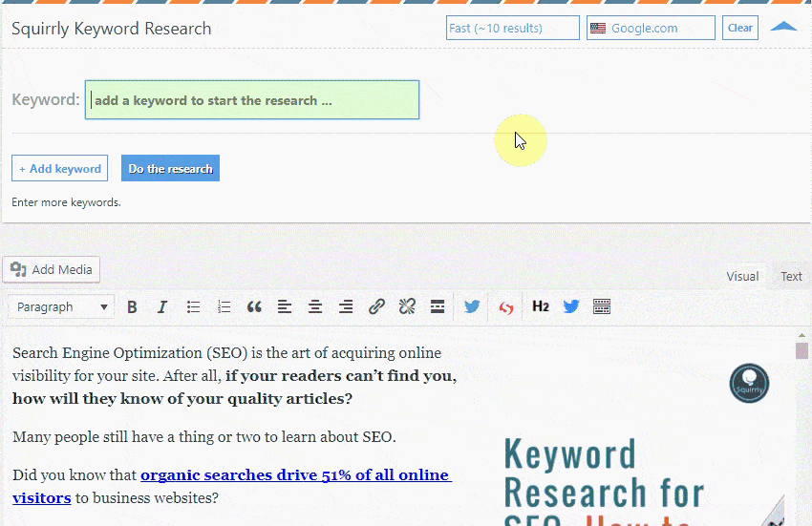Align text left
This screenshot has height=526, width=812.
[x=285, y=307]
